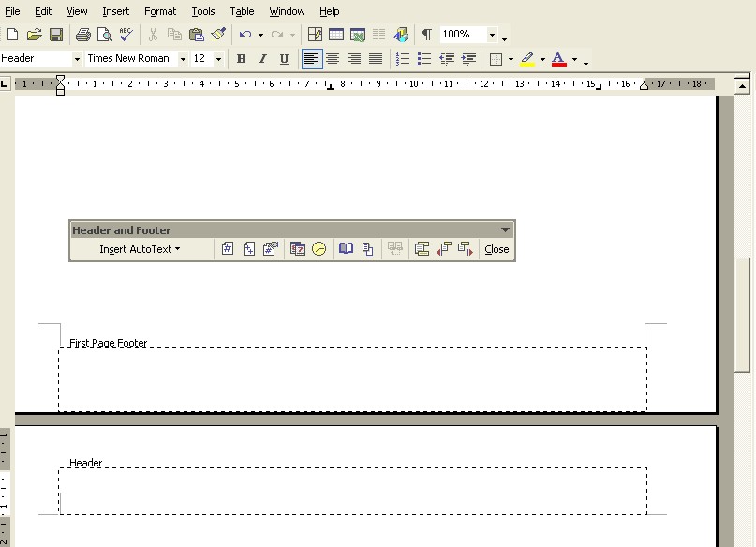Click Insert Date icon in Header toolbar
Viewport: 756px width, 547px height.
pos(298,249)
